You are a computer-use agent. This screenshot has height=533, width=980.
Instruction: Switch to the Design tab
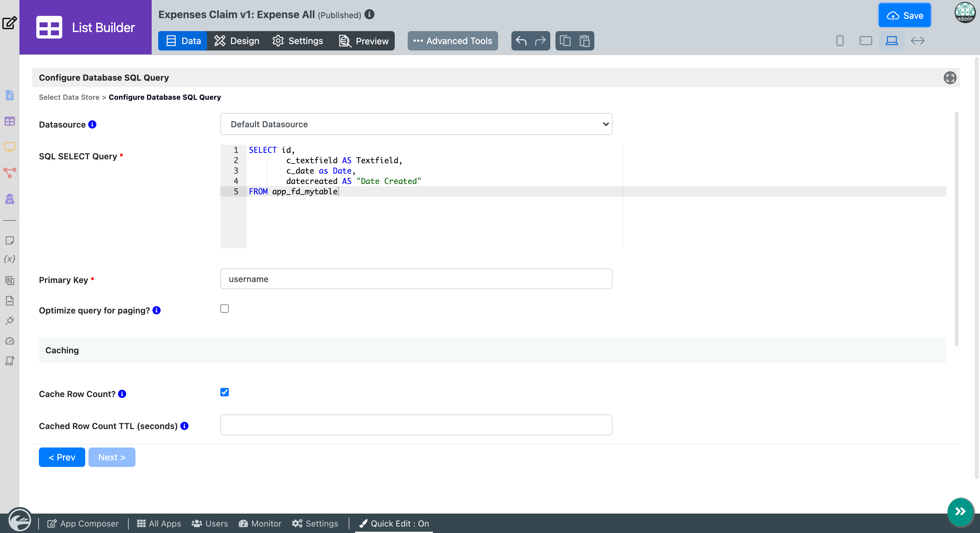[237, 41]
